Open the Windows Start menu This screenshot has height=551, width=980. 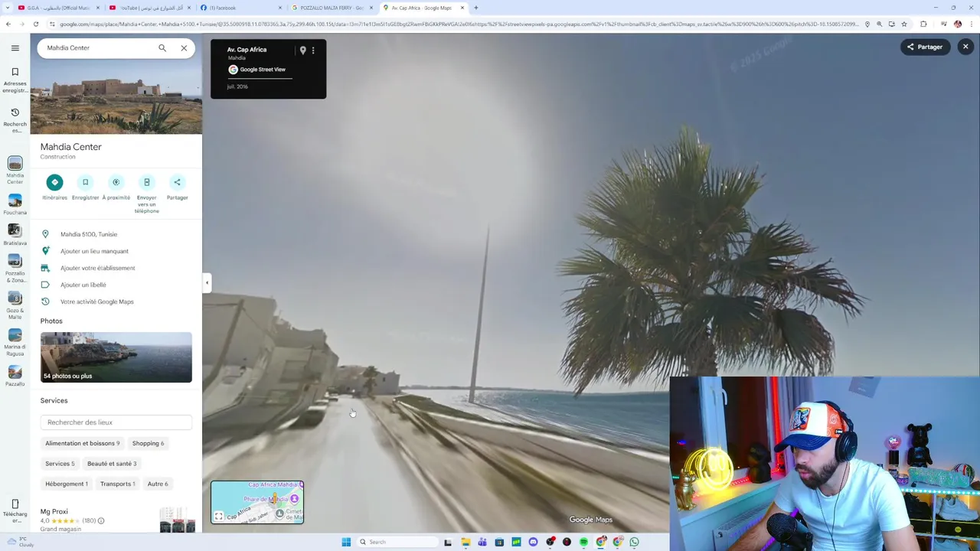pos(346,542)
